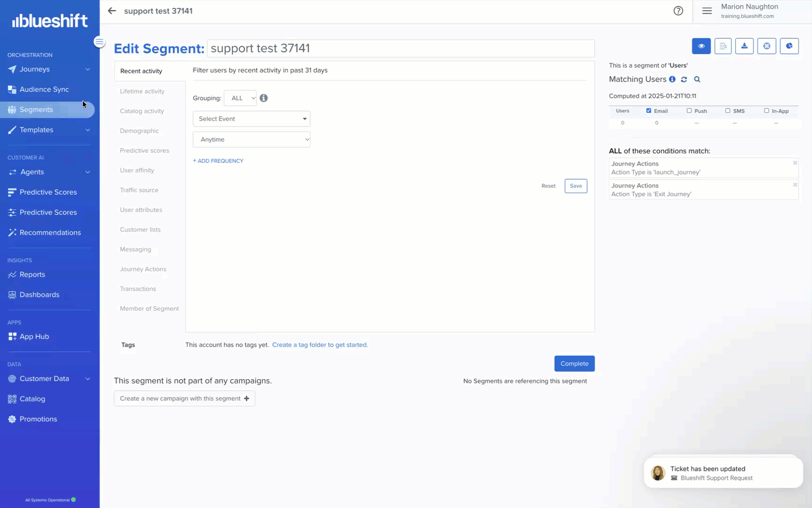
Task: Click the search-list icon button in the toolbar
Action: pos(723,46)
